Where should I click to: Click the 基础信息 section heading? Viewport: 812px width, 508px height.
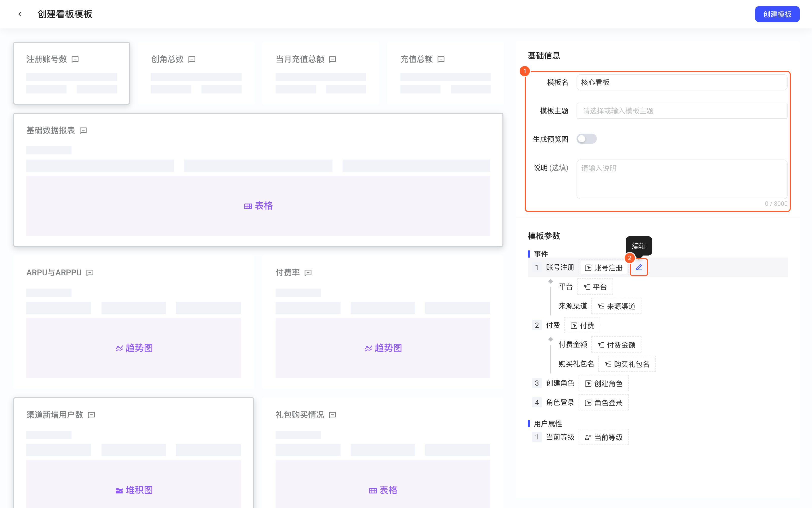pyautogui.click(x=544, y=55)
